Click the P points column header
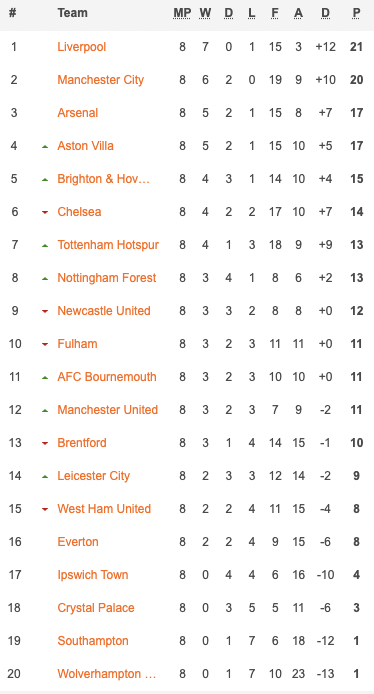The image size is (374, 694). tap(356, 13)
